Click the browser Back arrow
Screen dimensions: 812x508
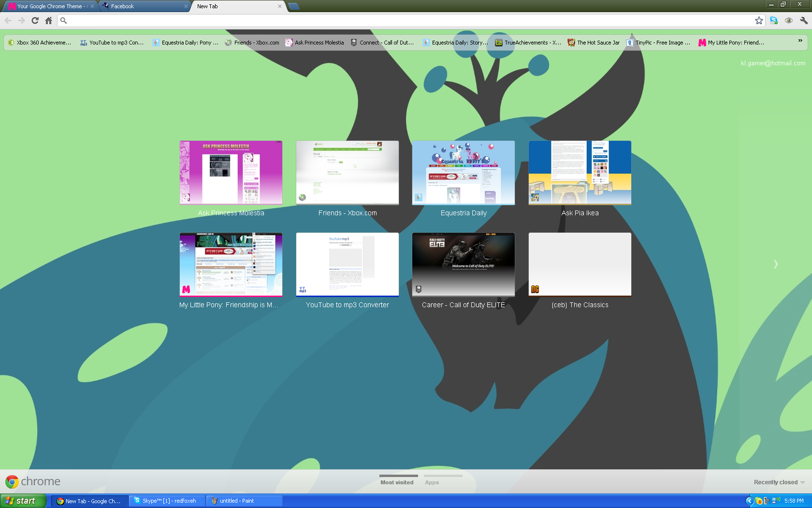8,20
